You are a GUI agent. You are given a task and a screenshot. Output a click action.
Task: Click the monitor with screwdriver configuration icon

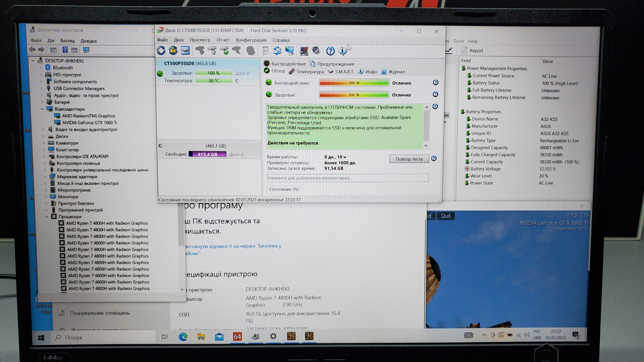point(304,51)
